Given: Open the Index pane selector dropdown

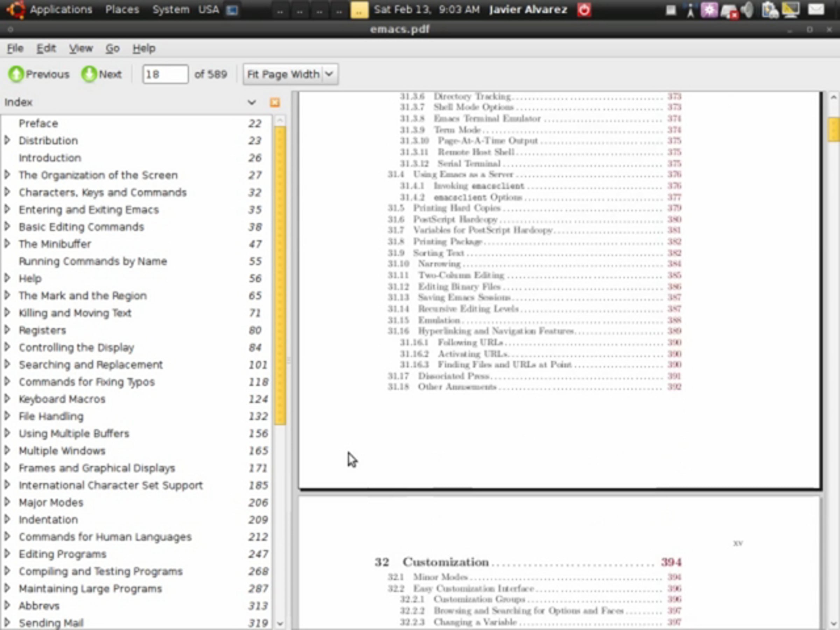Looking at the screenshot, I should pyautogui.click(x=251, y=102).
